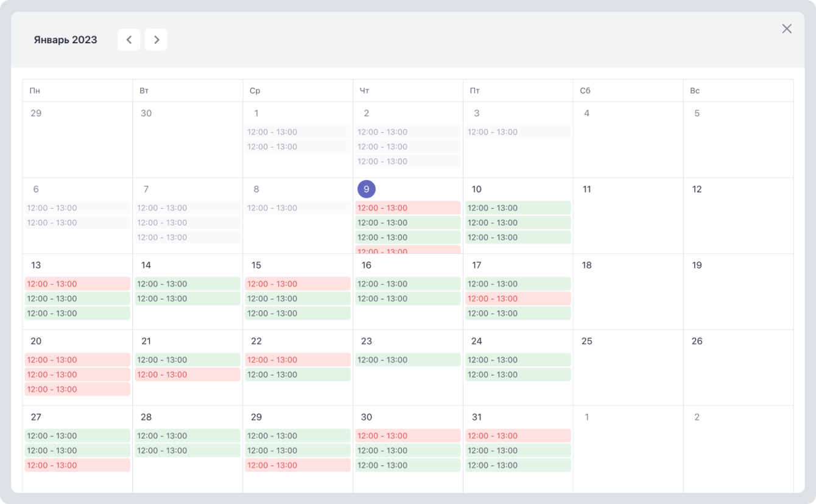Click the red slot on January 31
Image resolution: width=816 pixels, height=504 pixels.
pos(518,436)
